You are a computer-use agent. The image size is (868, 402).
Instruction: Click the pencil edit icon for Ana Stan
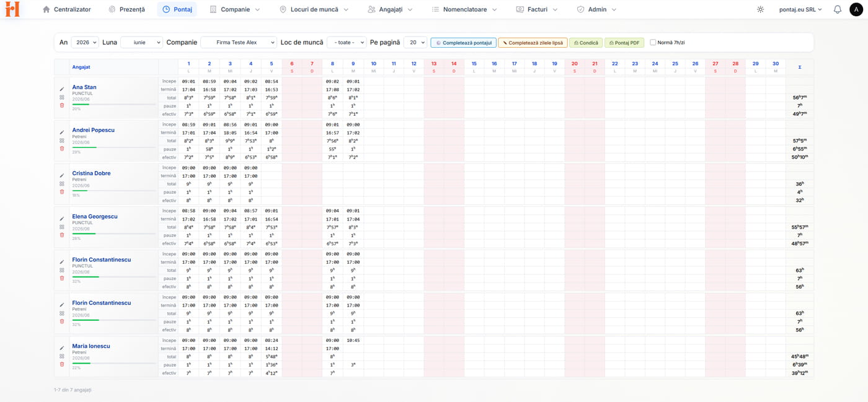tap(62, 89)
